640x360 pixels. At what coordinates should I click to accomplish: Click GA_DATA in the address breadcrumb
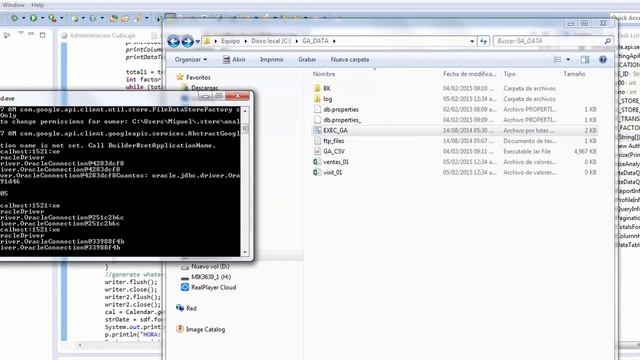tap(315, 41)
